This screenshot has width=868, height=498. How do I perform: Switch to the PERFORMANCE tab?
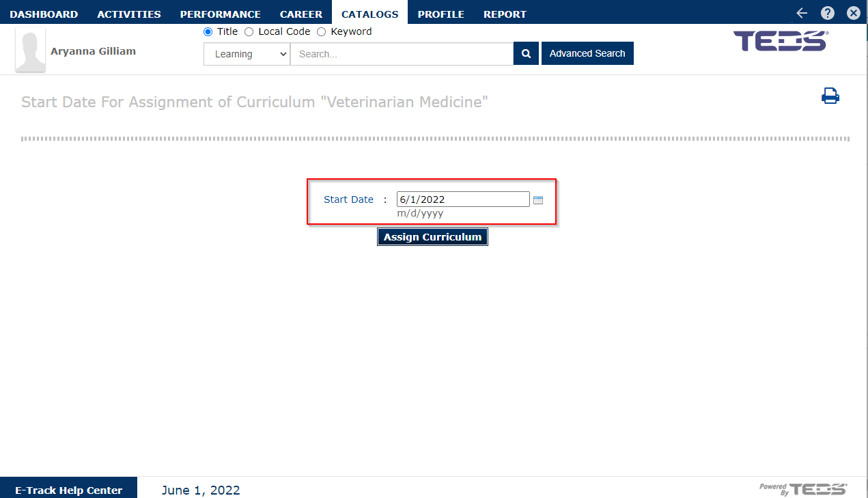point(221,14)
